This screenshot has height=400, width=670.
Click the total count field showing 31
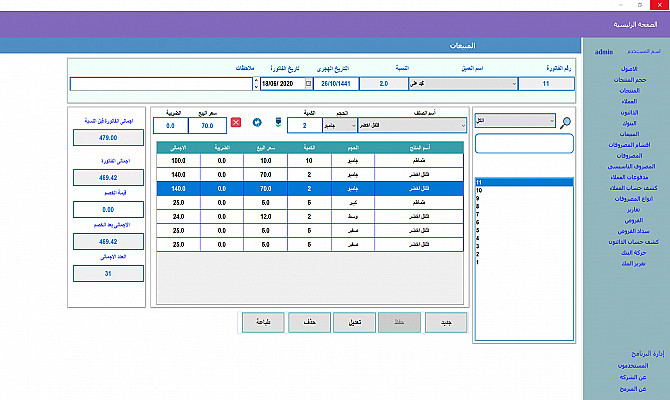click(x=108, y=274)
